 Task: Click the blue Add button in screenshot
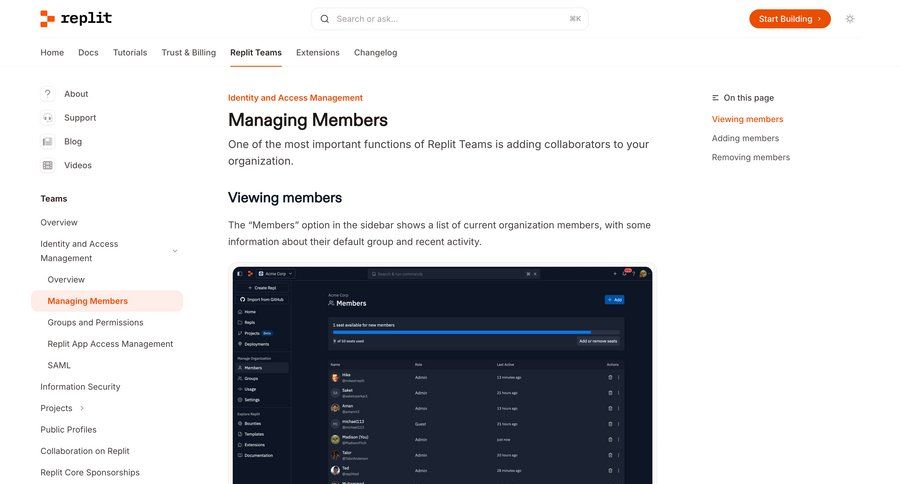click(615, 300)
